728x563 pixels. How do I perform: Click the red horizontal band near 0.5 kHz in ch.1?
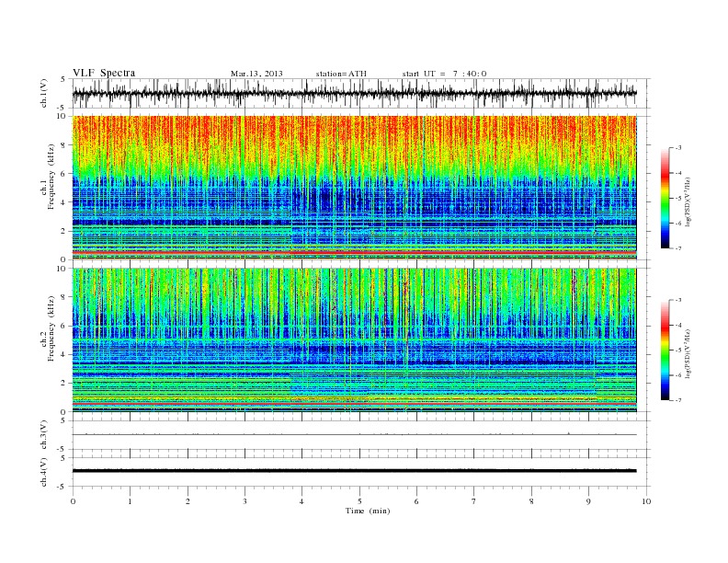[x=354, y=252]
